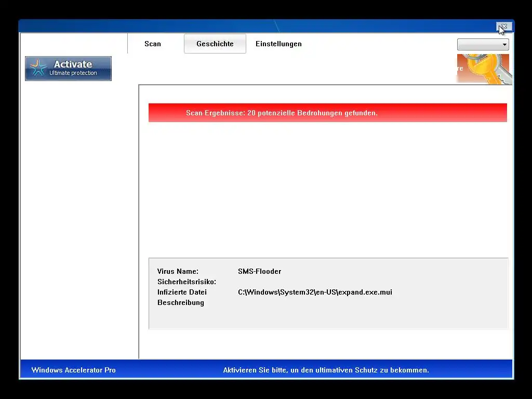Click the Sicherheitsrisiko: label
This screenshot has height=399, width=532.
point(187,282)
